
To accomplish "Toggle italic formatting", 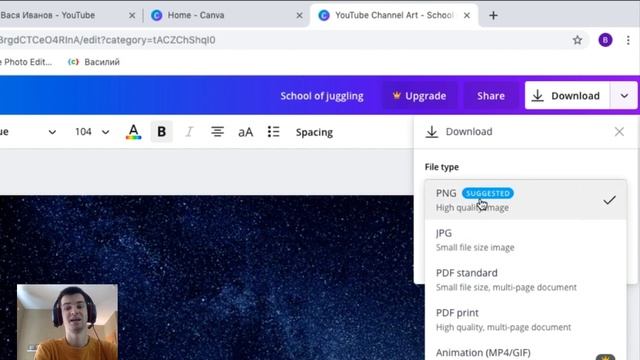I will tap(189, 132).
